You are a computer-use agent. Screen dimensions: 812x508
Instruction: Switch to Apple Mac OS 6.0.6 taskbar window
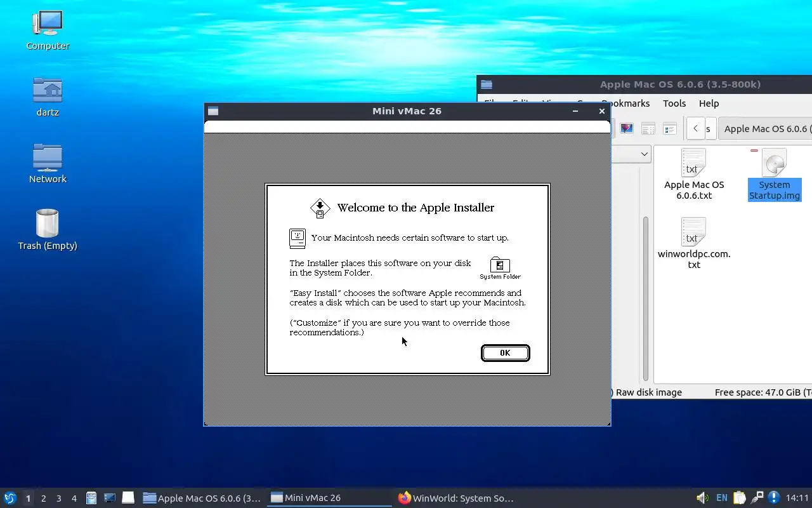pos(202,498)
